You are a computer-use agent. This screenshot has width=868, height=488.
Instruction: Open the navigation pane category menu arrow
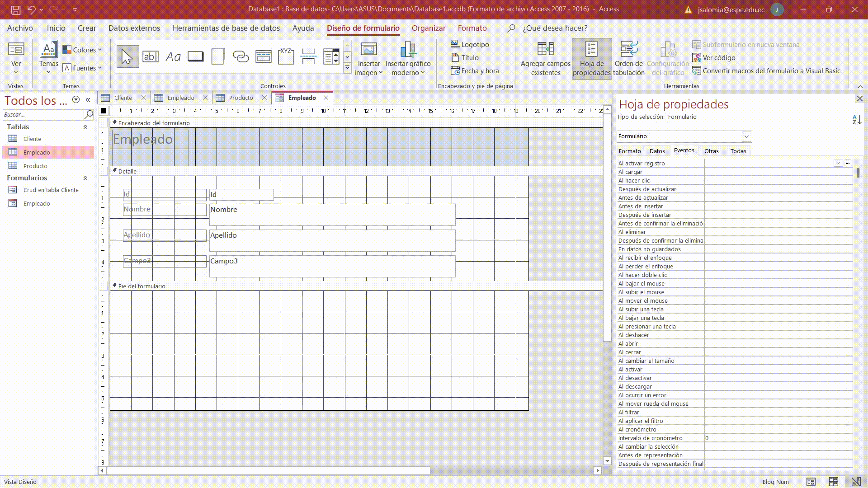(76, 100)
